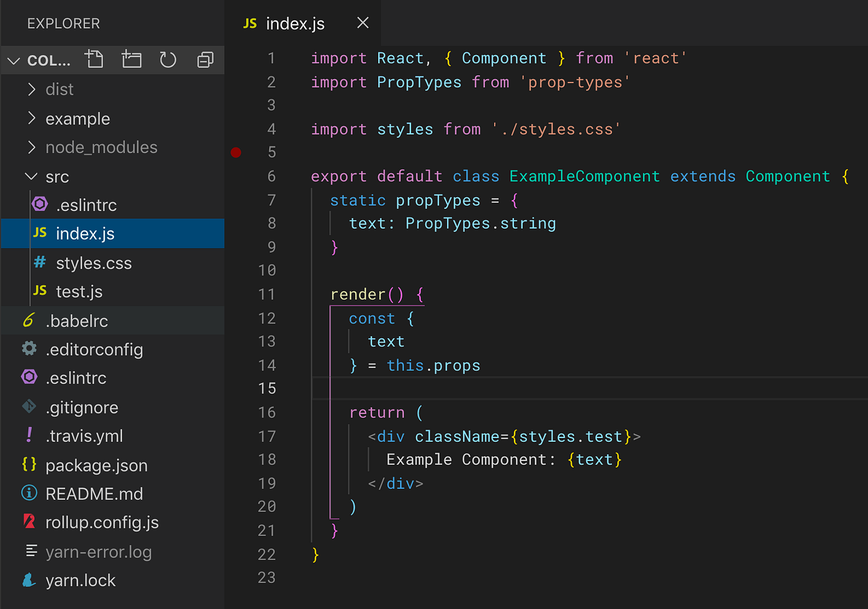Click the gear icon beside .editorconfig
868x609 pixels.
point(29,348)
